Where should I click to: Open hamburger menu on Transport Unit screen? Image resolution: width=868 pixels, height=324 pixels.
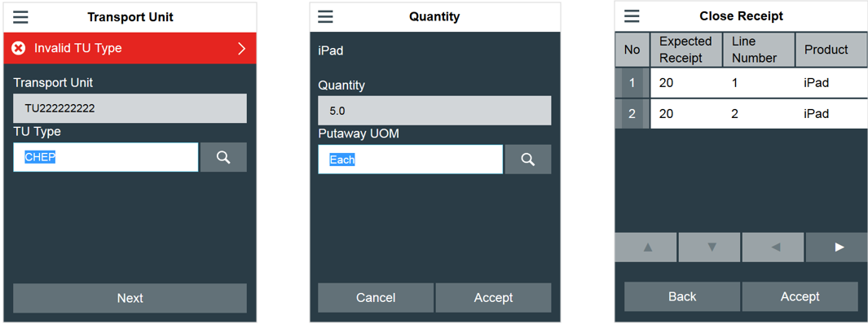coord(20,17)
